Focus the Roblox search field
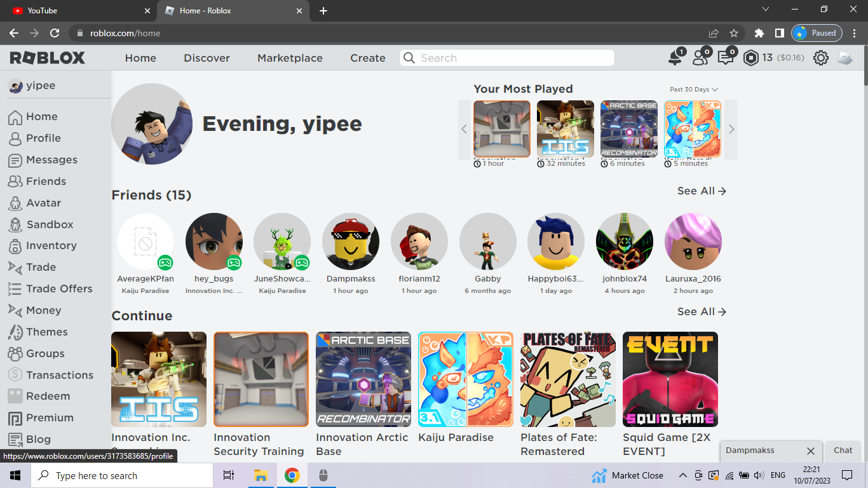868x488 pixels. click(507, 58)
